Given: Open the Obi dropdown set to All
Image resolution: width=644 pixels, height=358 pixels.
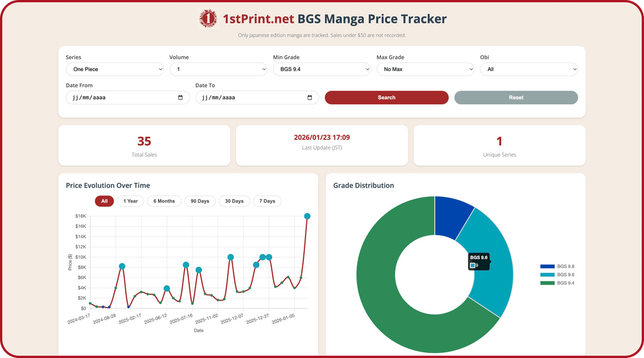Looking at the screenshot, I should click(529, 69).
